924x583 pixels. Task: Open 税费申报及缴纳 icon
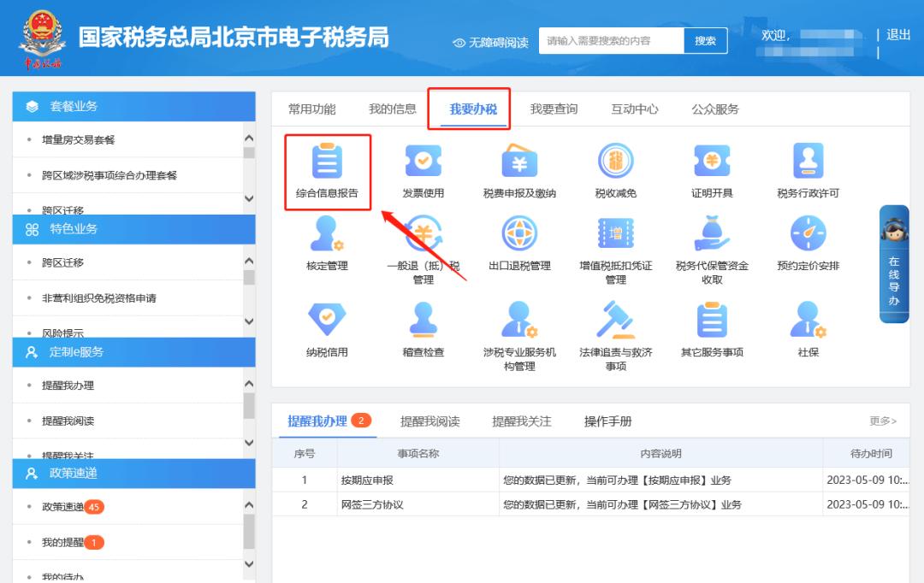pos(519,162)
